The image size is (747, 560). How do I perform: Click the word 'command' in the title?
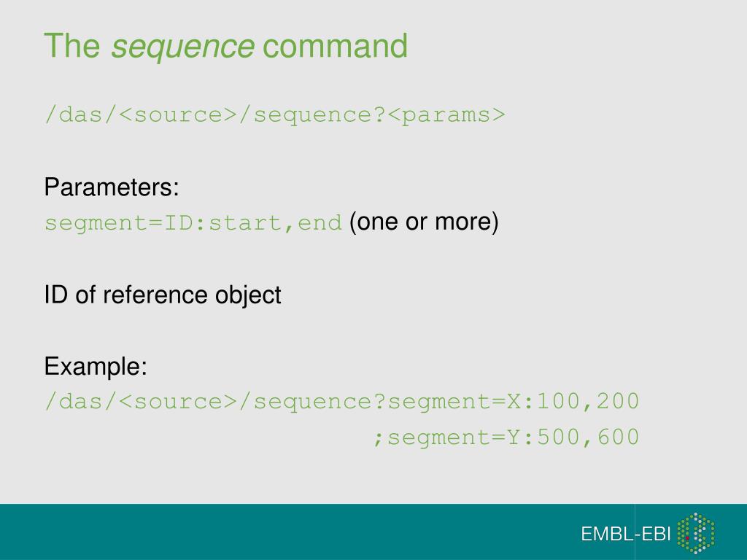click(336, 46)
